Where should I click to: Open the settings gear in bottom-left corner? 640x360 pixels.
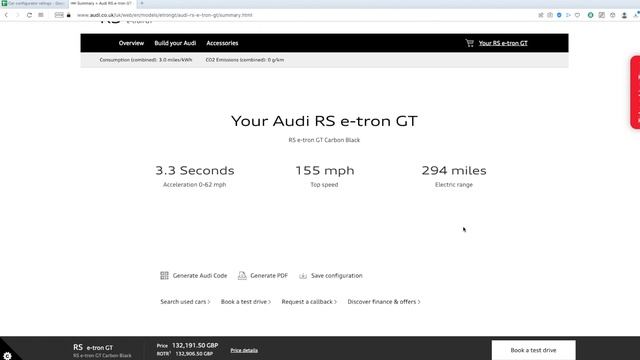tap(7, 356)
